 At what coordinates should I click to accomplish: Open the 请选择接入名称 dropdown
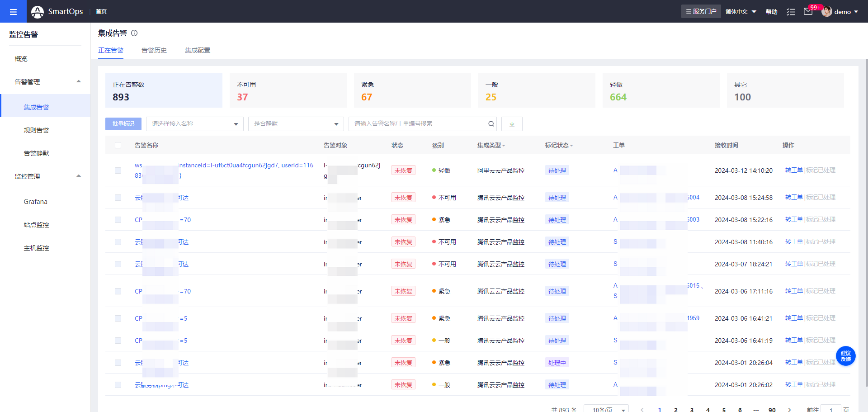(194, 124)
